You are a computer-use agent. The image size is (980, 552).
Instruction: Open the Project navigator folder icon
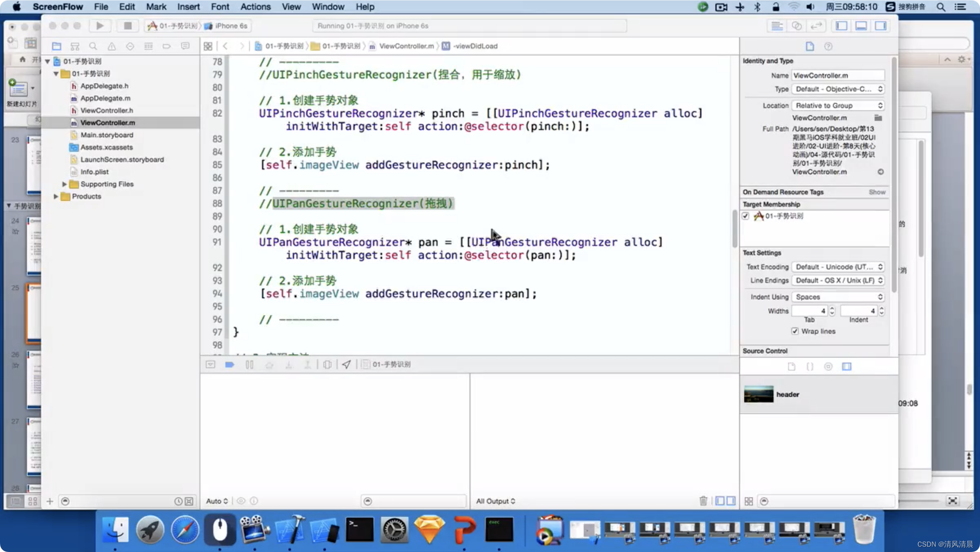[56, 46]
